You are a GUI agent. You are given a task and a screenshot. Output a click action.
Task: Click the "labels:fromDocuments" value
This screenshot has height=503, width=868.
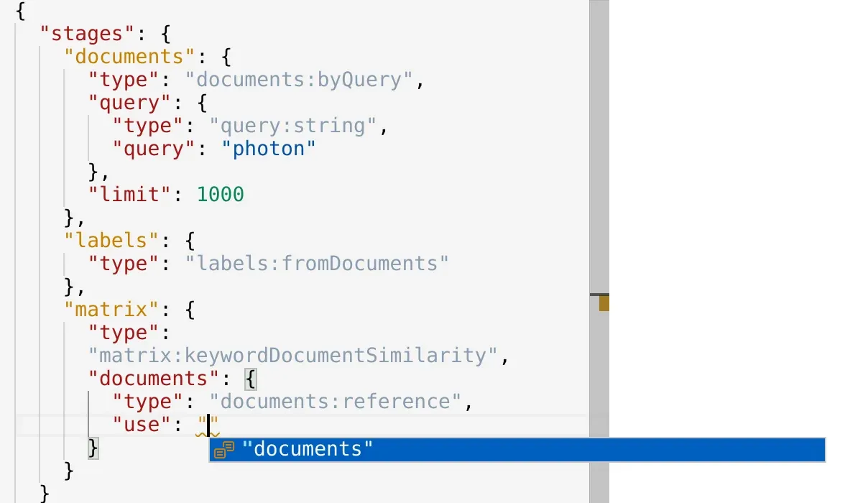click(x=317, y=263)
